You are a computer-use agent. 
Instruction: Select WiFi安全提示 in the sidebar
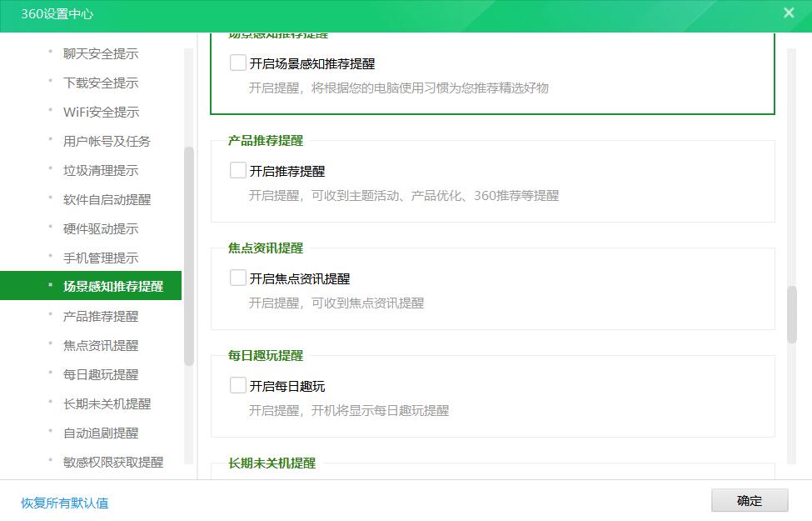tap(100, 112)
